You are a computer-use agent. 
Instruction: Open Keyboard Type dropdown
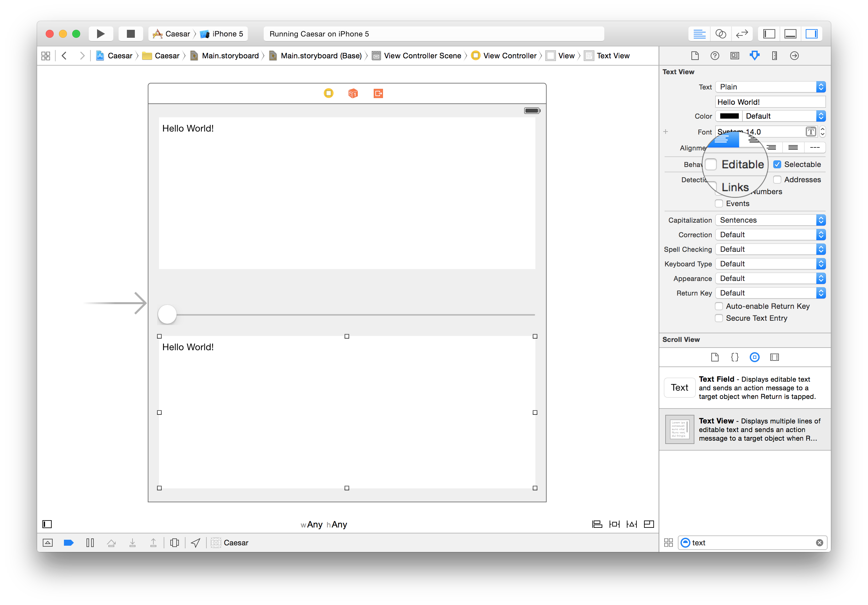click(771, 264)
